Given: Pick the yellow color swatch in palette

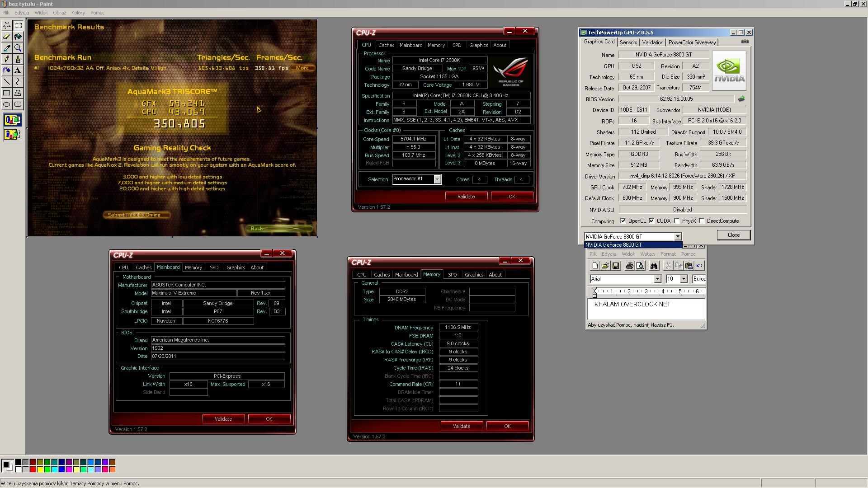Looking at the screenshot, I should [x=40, y=469].
